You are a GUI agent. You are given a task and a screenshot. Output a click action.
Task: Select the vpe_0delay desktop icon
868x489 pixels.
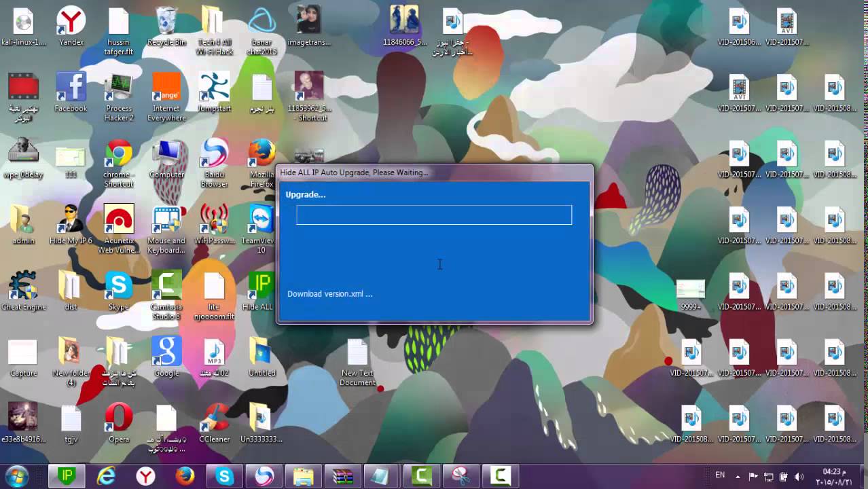click(x=23, y=158)
